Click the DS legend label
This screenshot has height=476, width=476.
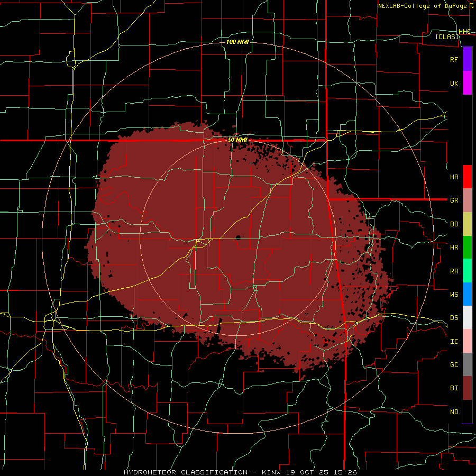(x=454, y=317)
